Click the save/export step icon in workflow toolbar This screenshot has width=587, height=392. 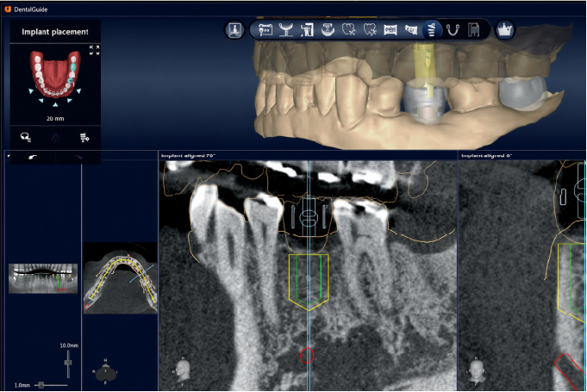[x=473, y=30]
